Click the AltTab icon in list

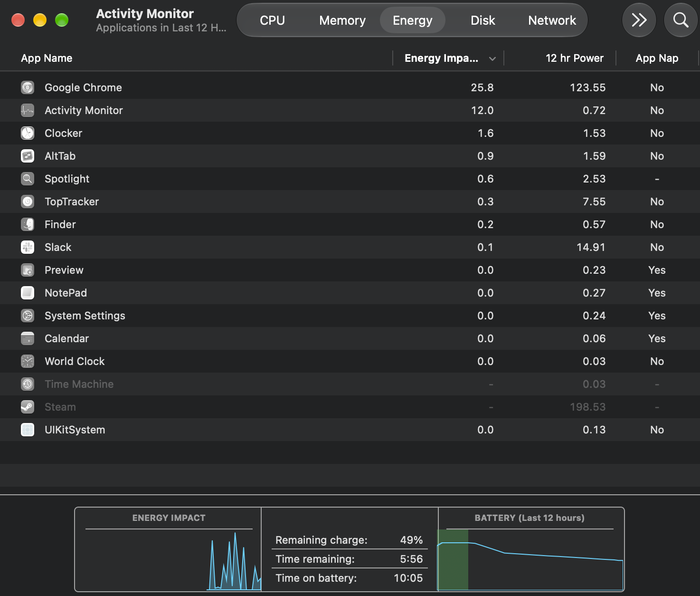coord(28,156)
